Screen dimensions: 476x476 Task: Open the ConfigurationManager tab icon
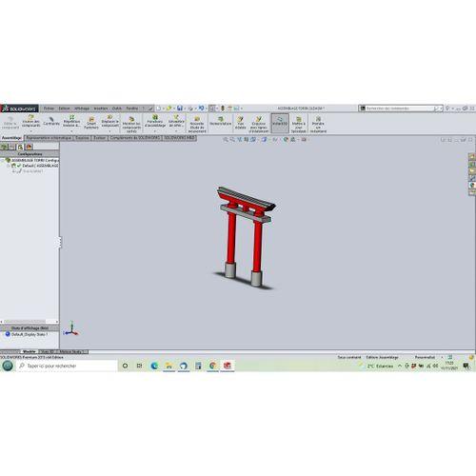21,147
